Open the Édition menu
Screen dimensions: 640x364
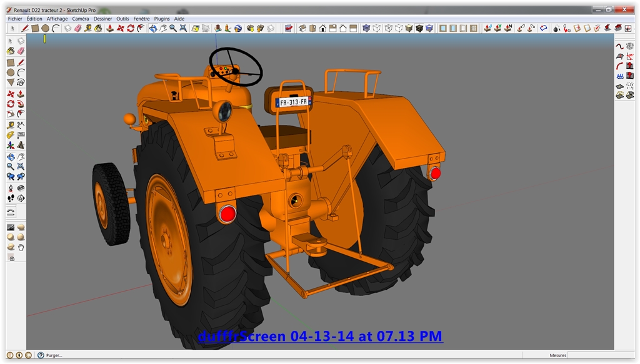pyautogui.click(x=34, y=19)
